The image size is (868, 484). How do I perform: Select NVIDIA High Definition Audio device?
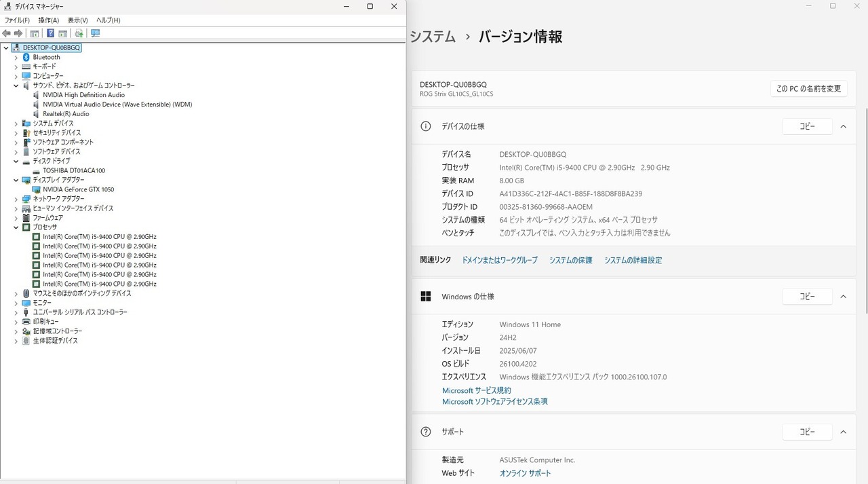(83, 95)
